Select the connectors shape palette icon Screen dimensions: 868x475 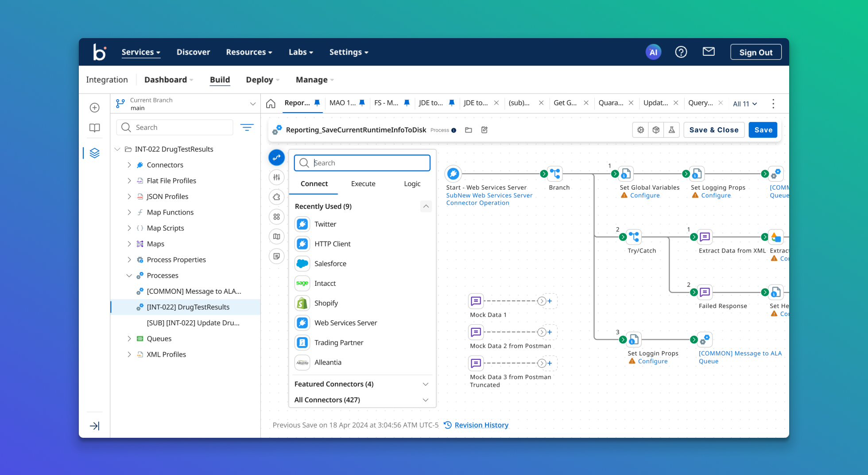pos(276,157)
